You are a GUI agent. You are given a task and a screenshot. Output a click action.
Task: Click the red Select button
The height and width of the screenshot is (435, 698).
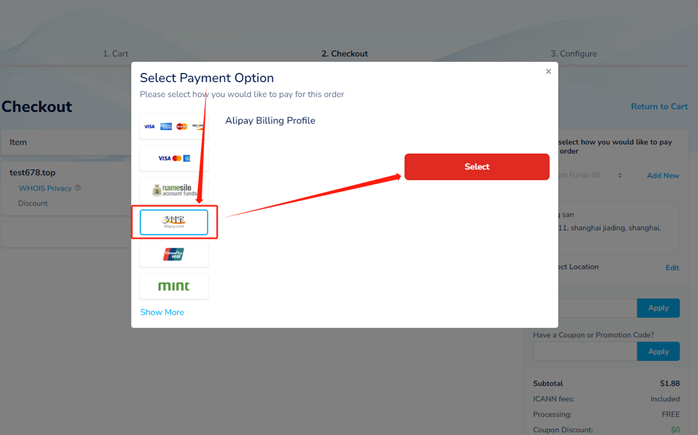pos(477,167)
